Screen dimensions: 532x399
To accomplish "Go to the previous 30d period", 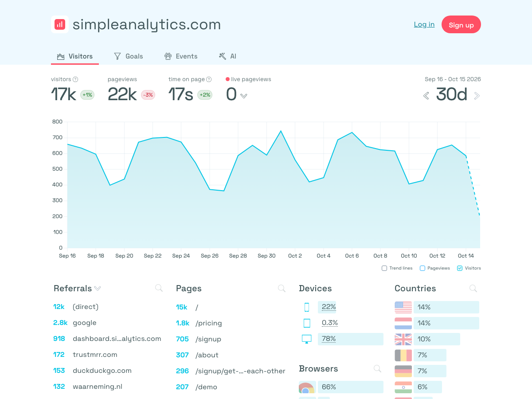I will [426, 96].
